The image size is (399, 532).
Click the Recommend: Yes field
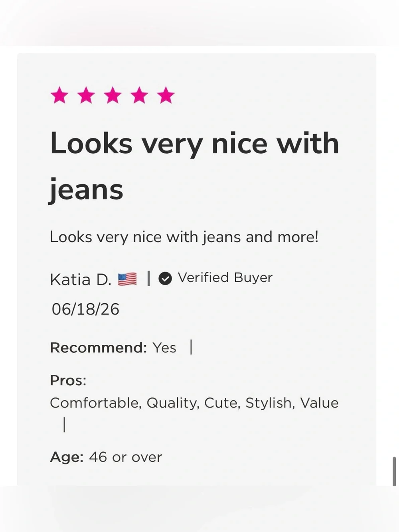coord(113,348)
